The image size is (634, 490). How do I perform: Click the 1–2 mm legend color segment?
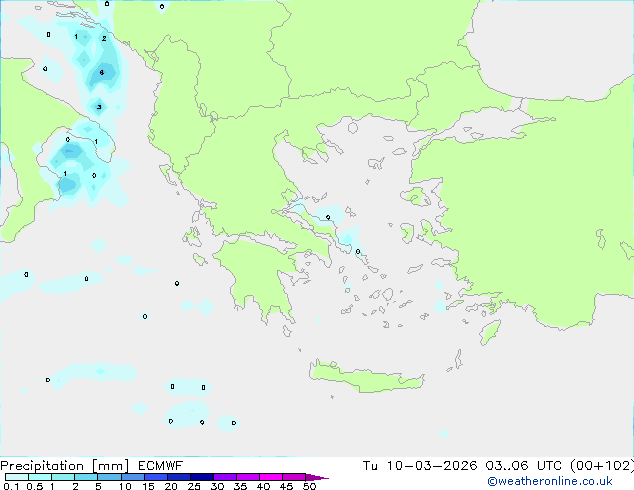[x=63, y=477]
